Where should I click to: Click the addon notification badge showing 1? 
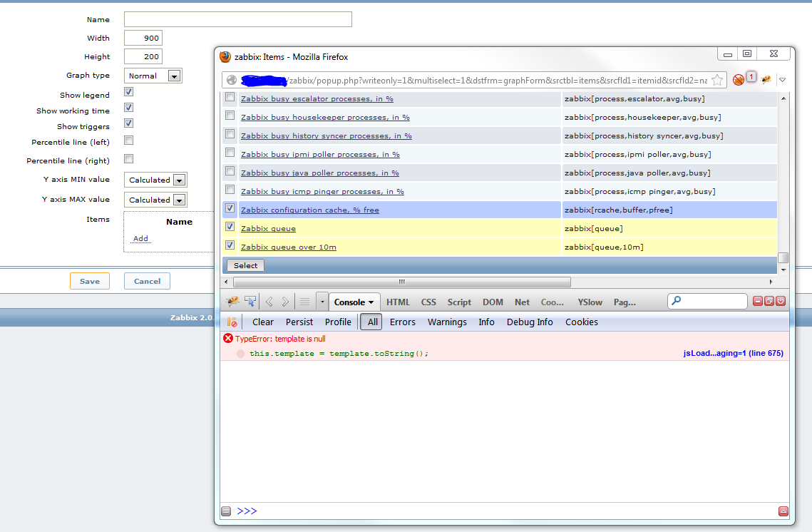tap(751, 77)
